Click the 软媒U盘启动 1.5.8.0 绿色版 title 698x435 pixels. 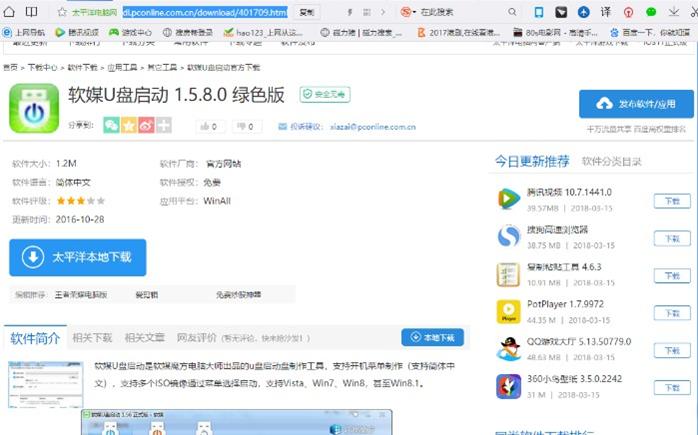[x=176, y=95]
